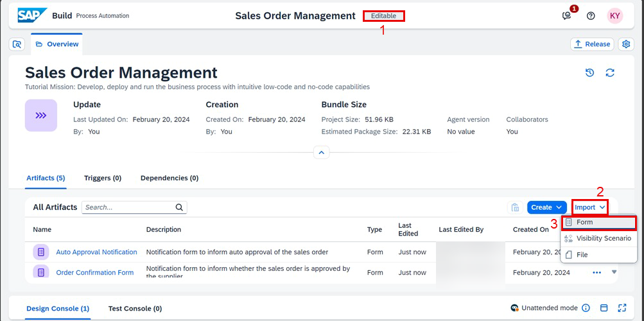
Task: Open the Import dropdown button
Action: click(590, 207)
